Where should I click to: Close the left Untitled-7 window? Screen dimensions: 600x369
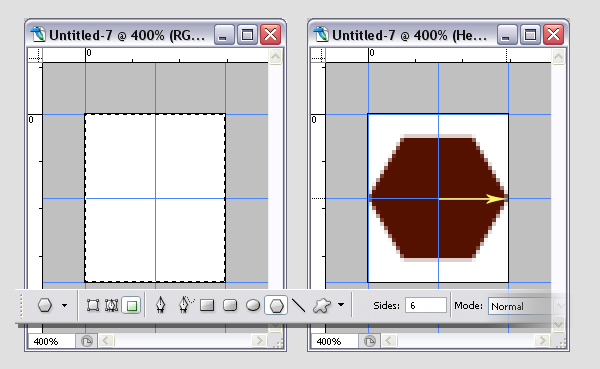(271, 35)
